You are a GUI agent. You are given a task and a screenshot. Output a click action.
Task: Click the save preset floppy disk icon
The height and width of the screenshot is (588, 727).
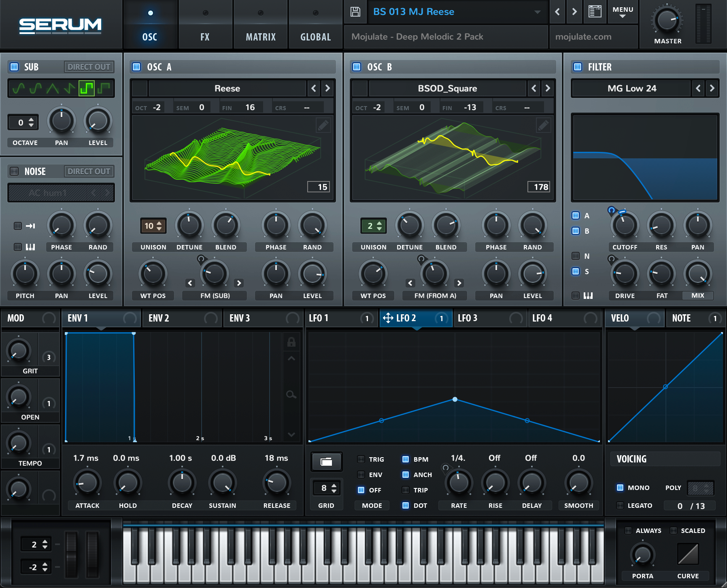pyautogui.click(x=355, y=12)
